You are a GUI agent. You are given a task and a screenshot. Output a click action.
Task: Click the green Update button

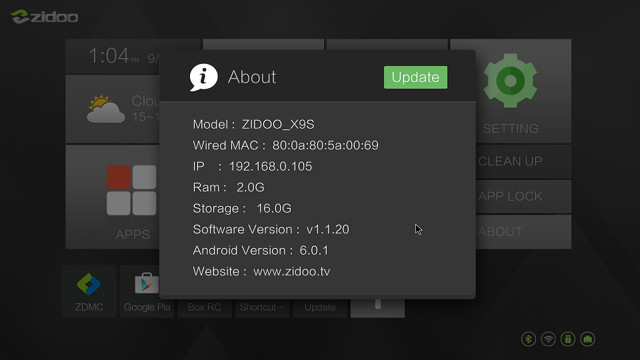point(415,77)
